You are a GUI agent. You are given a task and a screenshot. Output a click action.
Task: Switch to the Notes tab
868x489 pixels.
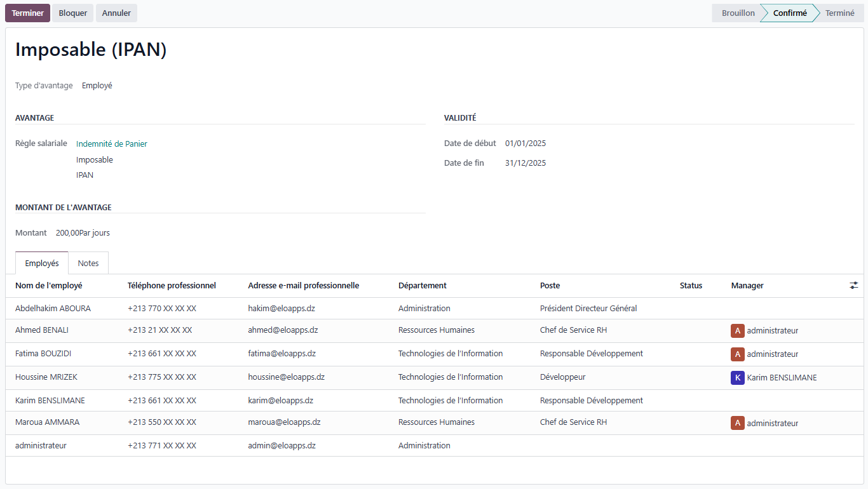pyautogui.click(x=88, y=264)
